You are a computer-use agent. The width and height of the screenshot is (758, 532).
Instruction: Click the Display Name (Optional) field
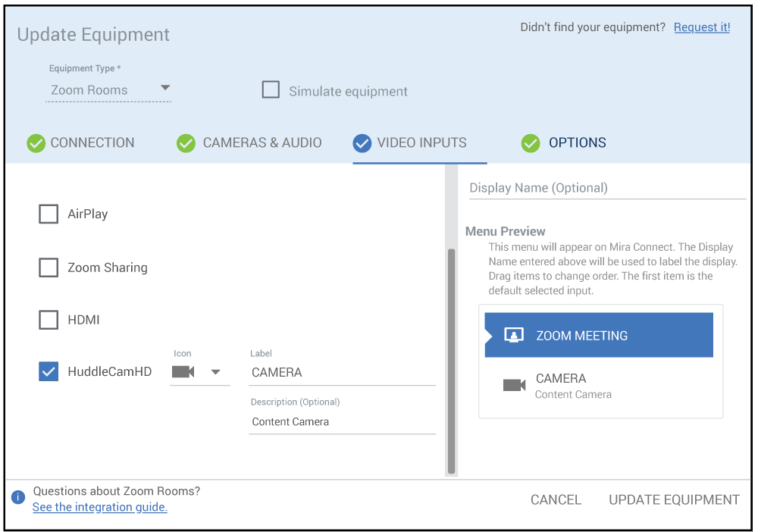point(606,188)
